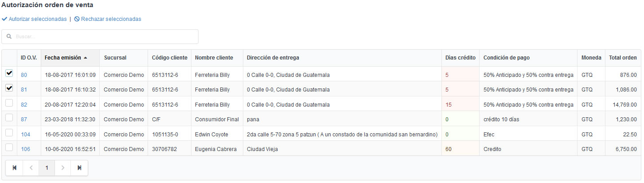Jump to last page of results
The height and width of the screenshot is (183, 644).
[79, 168]
